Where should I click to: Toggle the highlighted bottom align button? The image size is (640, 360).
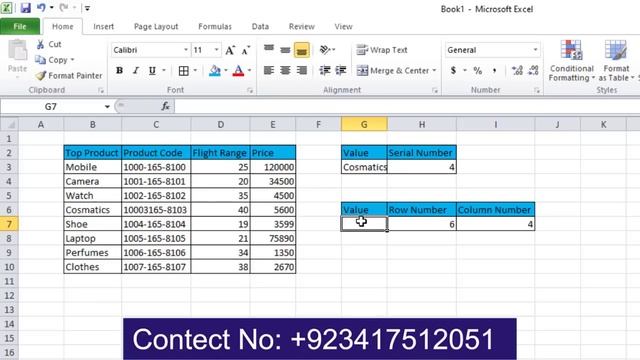[302, 50]
